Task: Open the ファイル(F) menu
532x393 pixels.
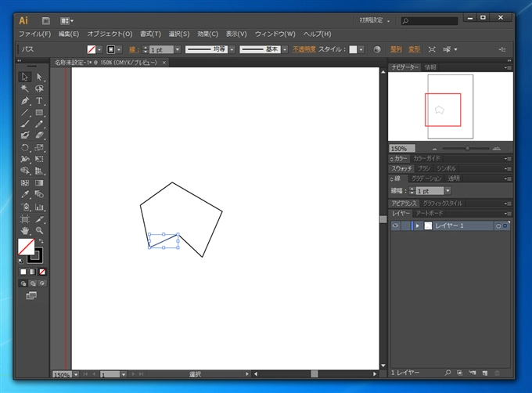Action: tap(34, 34)
